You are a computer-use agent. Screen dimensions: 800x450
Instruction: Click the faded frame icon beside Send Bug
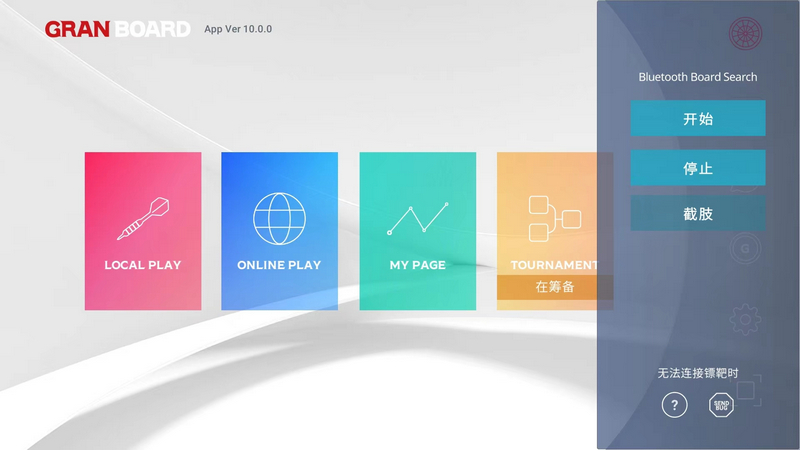(x=748, y=391)
